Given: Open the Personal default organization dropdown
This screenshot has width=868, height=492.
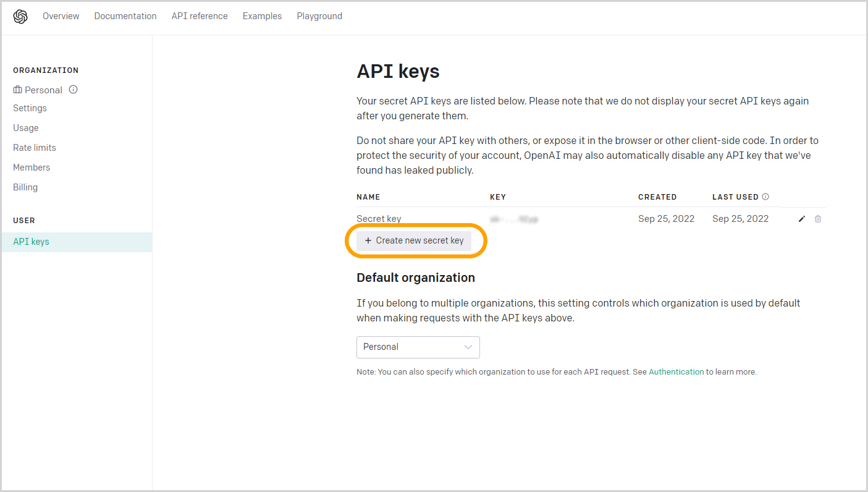Looking at the screenshot, I should pyautogui.click(x=418, y=347).
